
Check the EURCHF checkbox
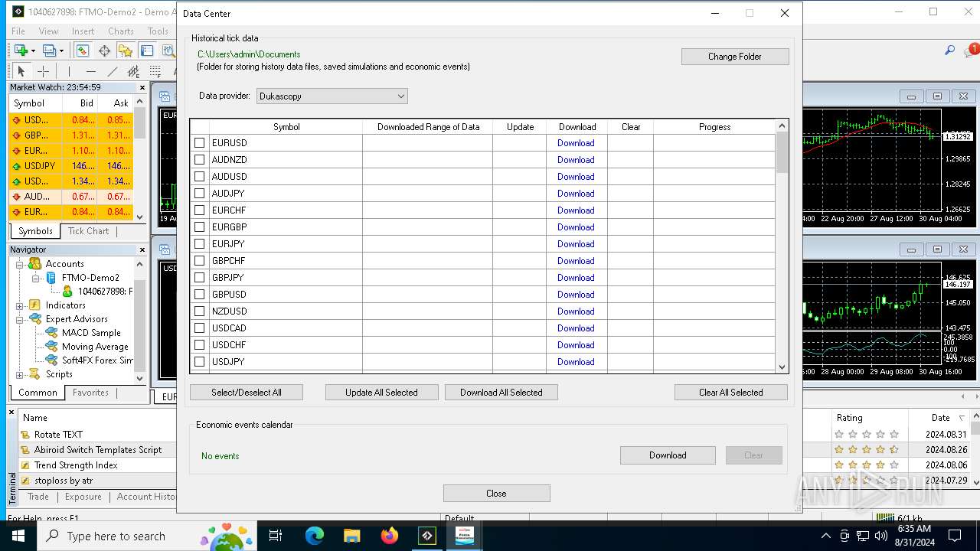pyautogui.click(x=200, y=210)
